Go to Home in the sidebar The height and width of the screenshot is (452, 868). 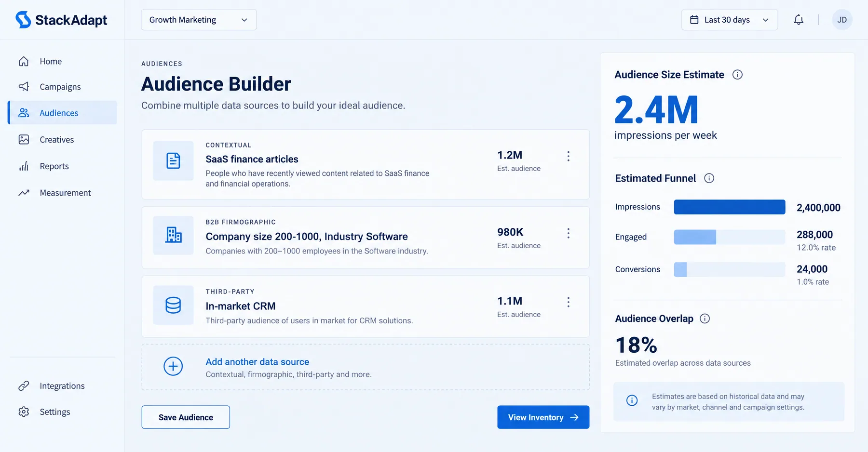[62, 61]
